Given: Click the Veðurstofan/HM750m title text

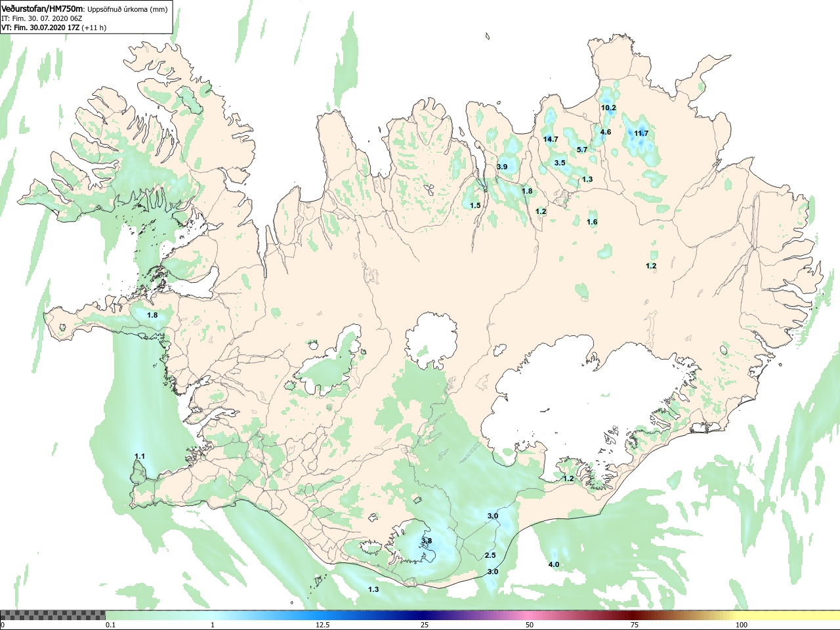Looking at the screenshot, I should click(43, 9).
